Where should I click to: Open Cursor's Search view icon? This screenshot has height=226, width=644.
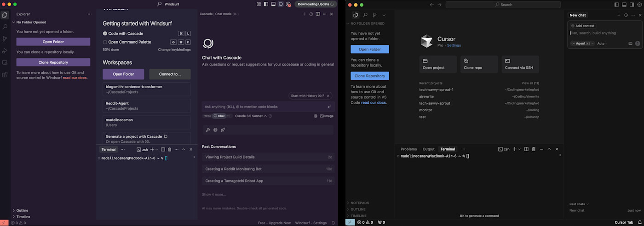click(365, 15)
